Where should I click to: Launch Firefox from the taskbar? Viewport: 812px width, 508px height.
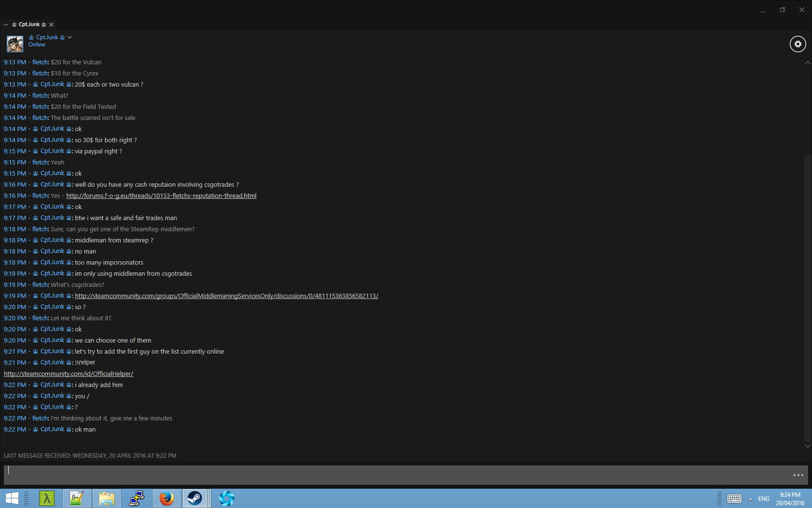(x=167, y=498)
